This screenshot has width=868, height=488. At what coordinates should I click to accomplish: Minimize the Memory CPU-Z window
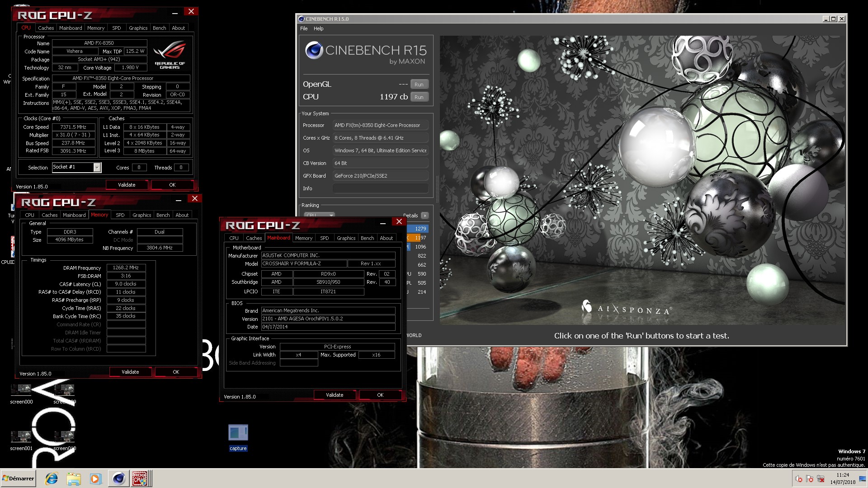coord(179,200)
